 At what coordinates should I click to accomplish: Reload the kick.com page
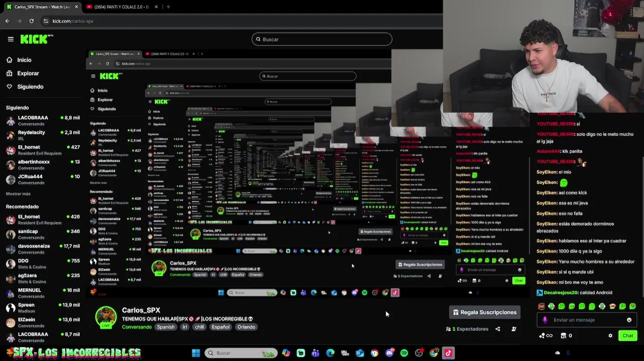pyautogui.click(x=32, y=21)
